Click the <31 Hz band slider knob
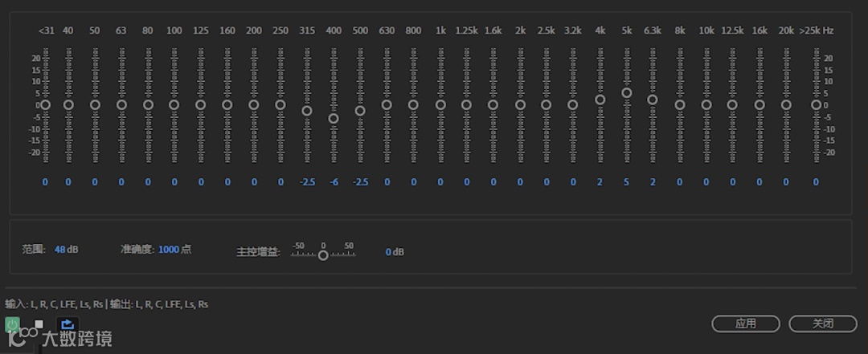 coord(45,104)
